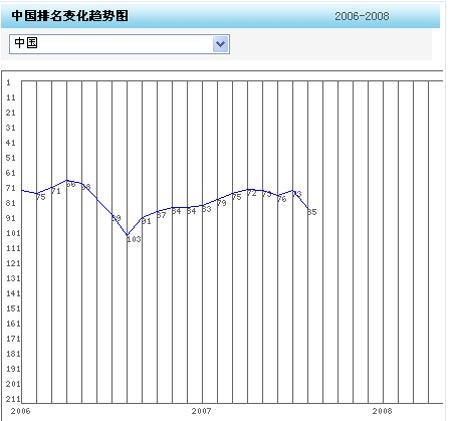
Task: Open the 中国 country dropdown arrow
Action: coord(220,44)
